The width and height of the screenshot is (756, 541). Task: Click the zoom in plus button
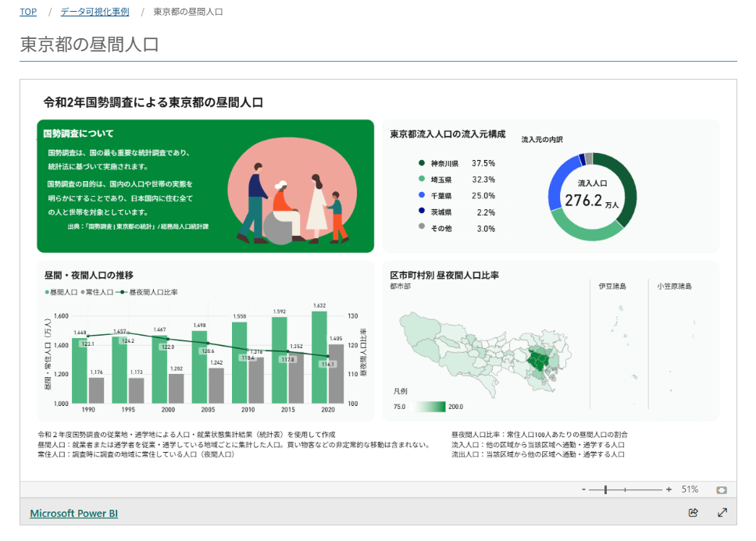pyautogui.click(x=669, y=489)
